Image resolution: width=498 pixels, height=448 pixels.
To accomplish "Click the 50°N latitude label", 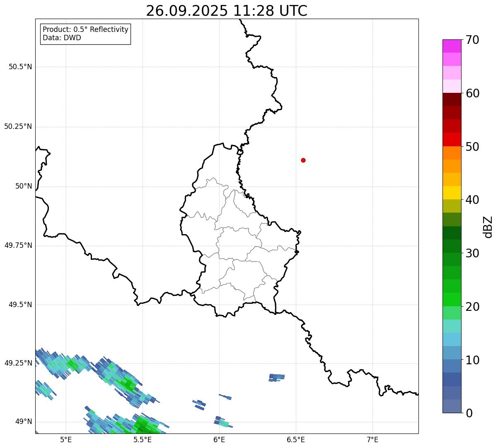I will pyautogui.click(x=24, y=186).
